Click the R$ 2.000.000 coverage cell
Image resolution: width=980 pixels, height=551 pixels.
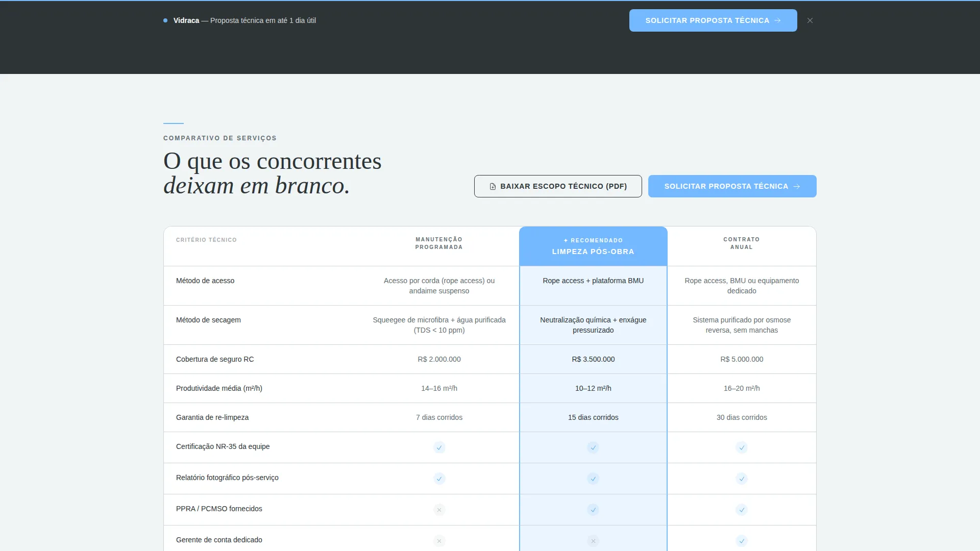[x=439, y=359]
